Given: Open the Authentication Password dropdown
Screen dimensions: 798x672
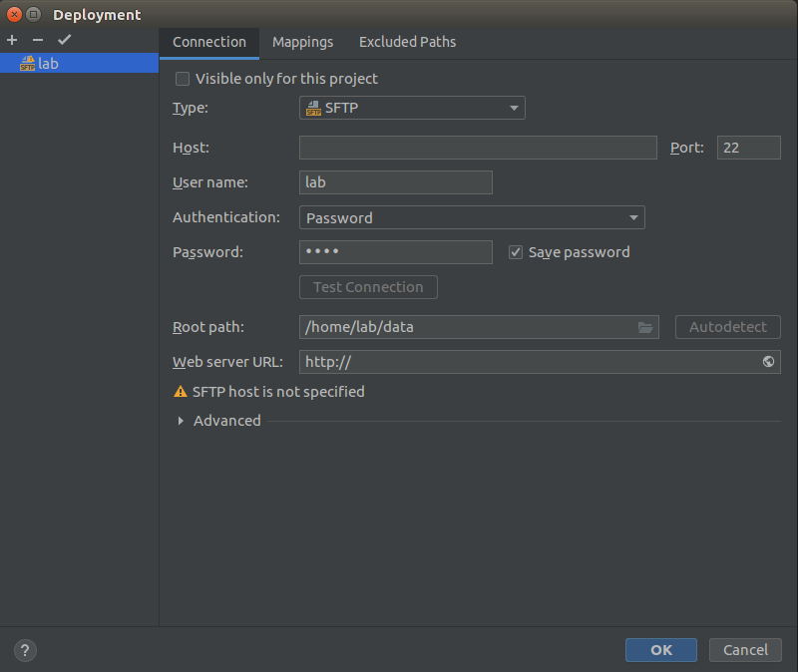Looking at the screenshot, I should coord(472,217).
